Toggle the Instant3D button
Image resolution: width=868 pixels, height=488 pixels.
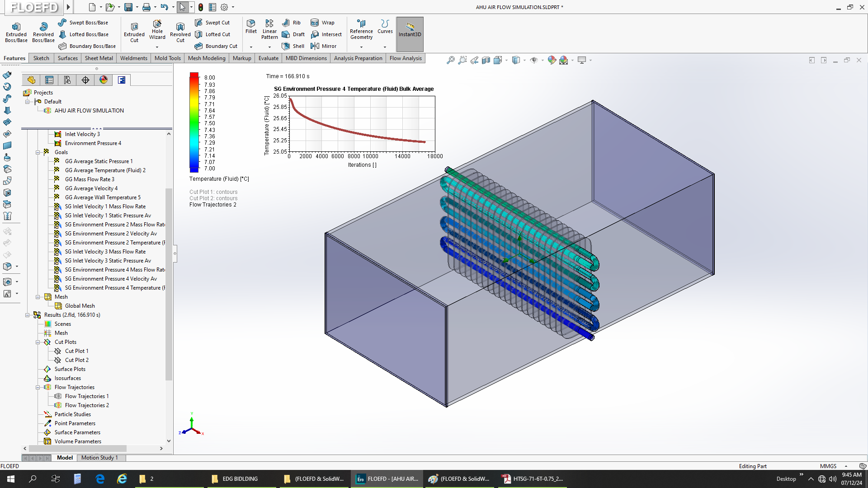410,34
